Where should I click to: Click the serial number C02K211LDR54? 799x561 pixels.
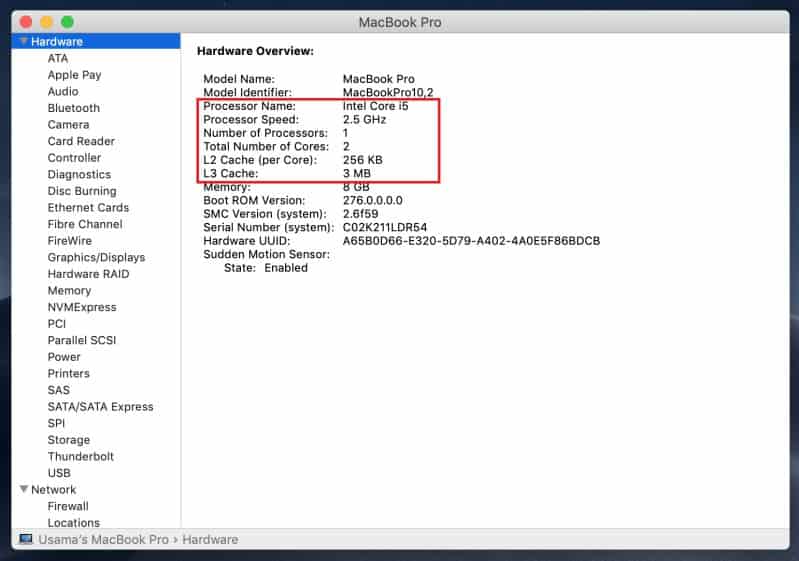pyautogui.click(x=385, y=227)
